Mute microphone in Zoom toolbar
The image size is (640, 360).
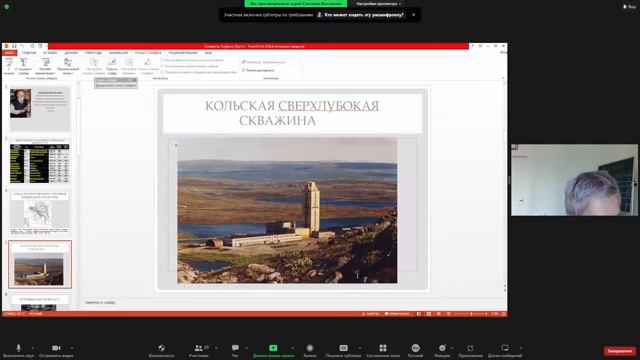18,348
